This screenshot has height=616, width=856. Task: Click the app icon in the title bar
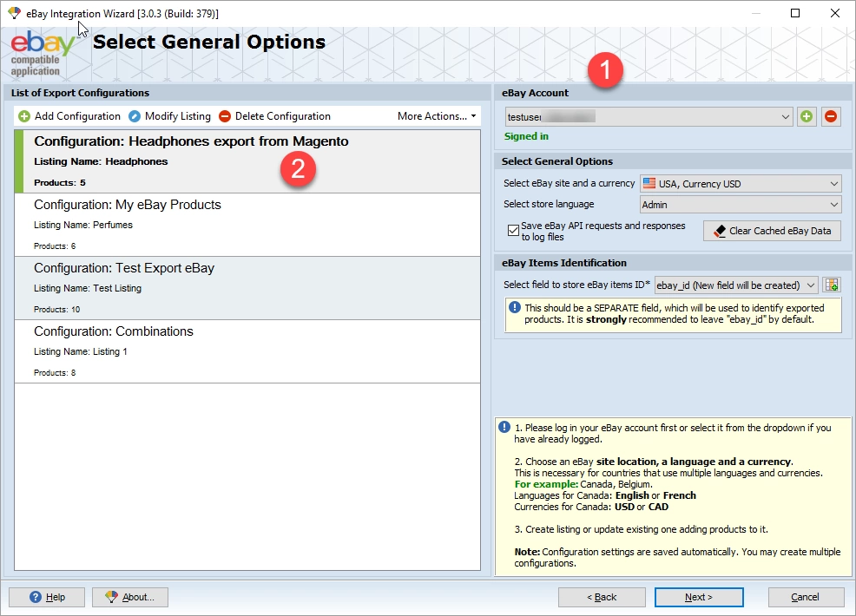point(14,13)
